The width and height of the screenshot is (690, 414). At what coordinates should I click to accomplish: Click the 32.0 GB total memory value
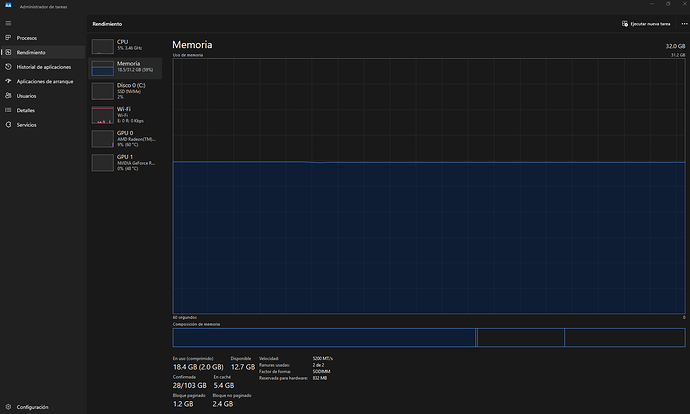(675, 46)
